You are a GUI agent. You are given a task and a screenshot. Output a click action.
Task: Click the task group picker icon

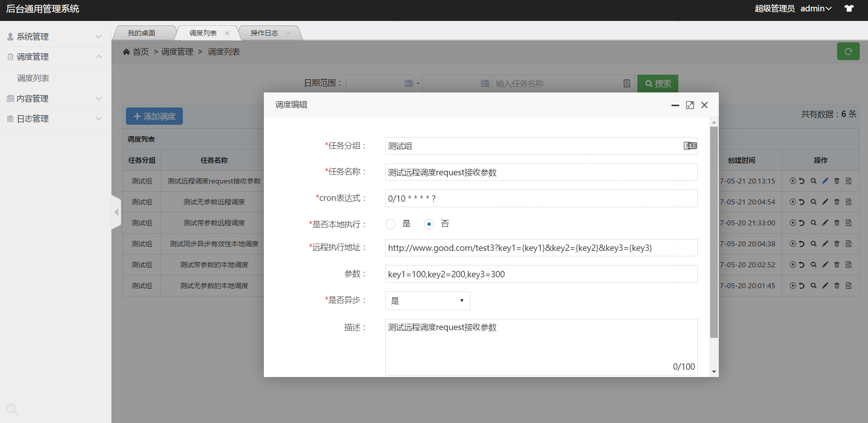690,146
